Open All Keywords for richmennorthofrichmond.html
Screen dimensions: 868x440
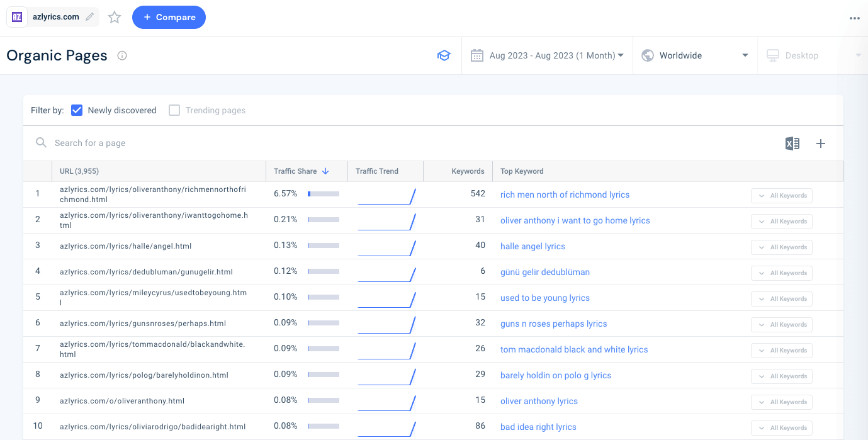(781, 195)
